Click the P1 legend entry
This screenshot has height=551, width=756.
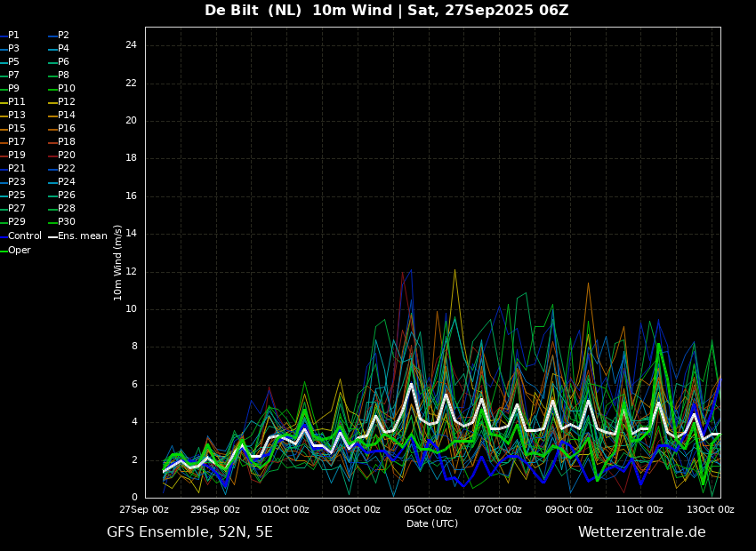(x=10, y=36)
